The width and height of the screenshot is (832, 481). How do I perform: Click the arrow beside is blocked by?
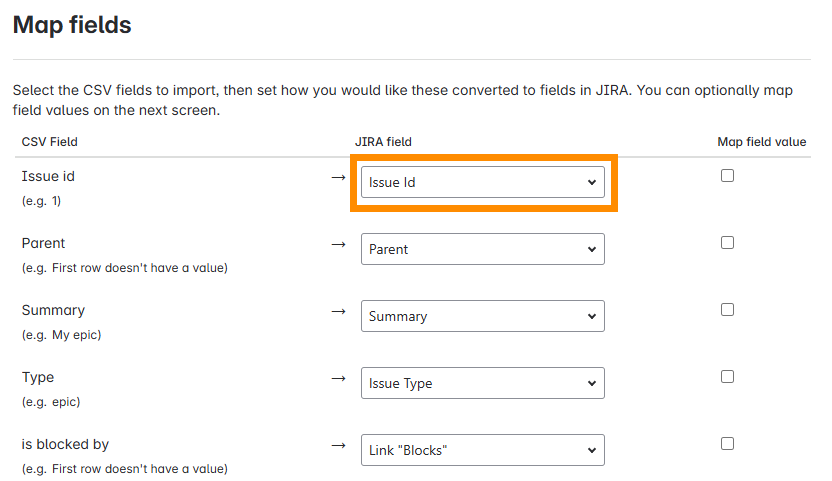(338, 445)
